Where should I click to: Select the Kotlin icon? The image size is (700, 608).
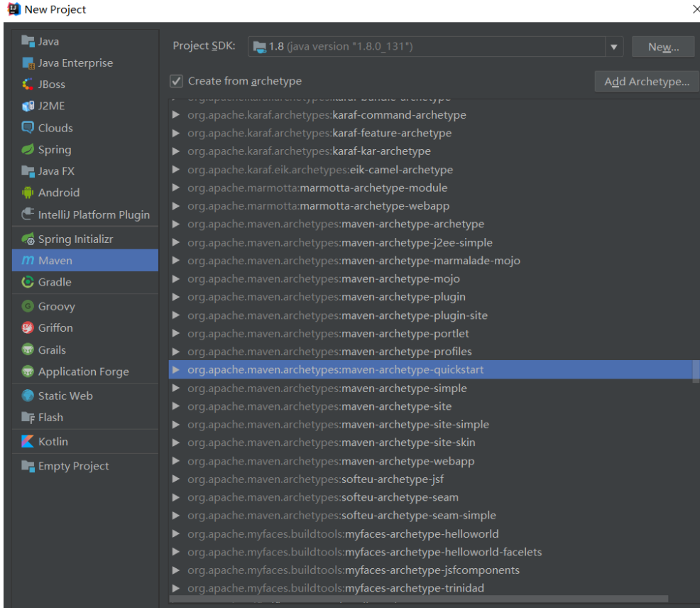click(28, 441)
